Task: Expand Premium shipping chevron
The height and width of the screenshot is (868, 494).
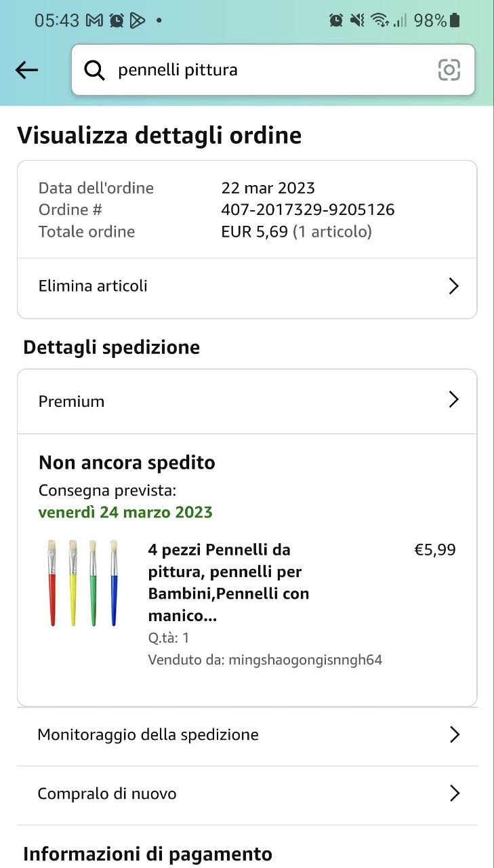Action: tap(454, 400)
